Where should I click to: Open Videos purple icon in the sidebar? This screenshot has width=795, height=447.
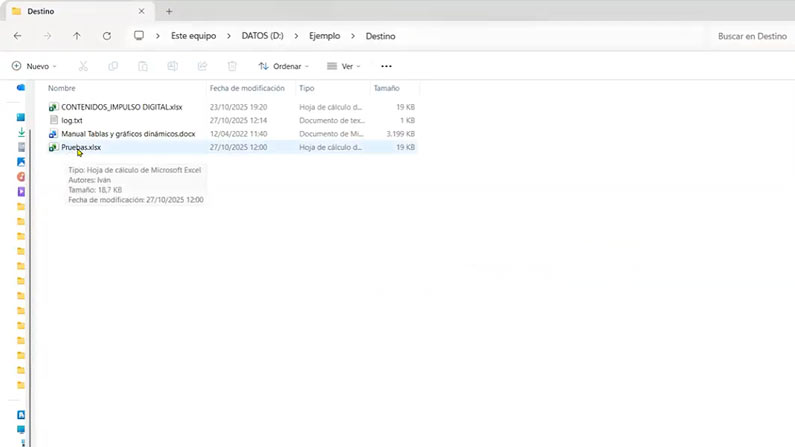coord(21,192)
